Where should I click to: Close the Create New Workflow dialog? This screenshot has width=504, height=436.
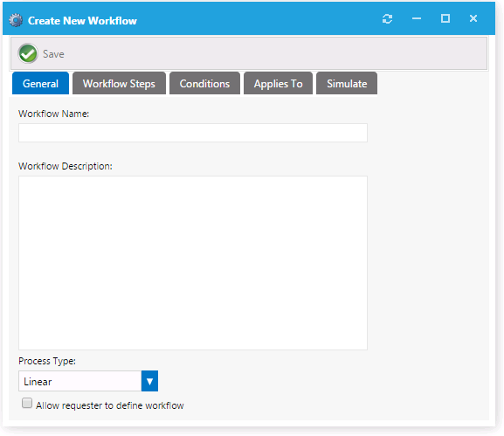(x=473, y=18)
